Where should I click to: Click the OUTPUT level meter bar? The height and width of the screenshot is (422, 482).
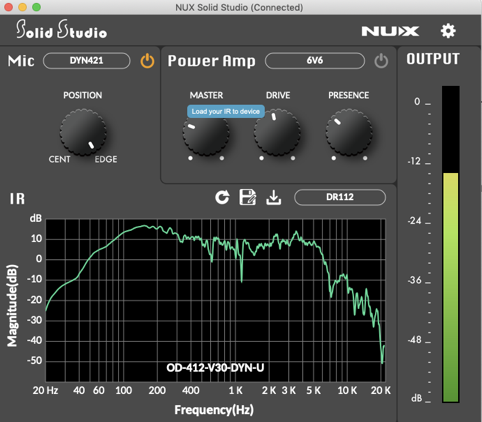451,244
